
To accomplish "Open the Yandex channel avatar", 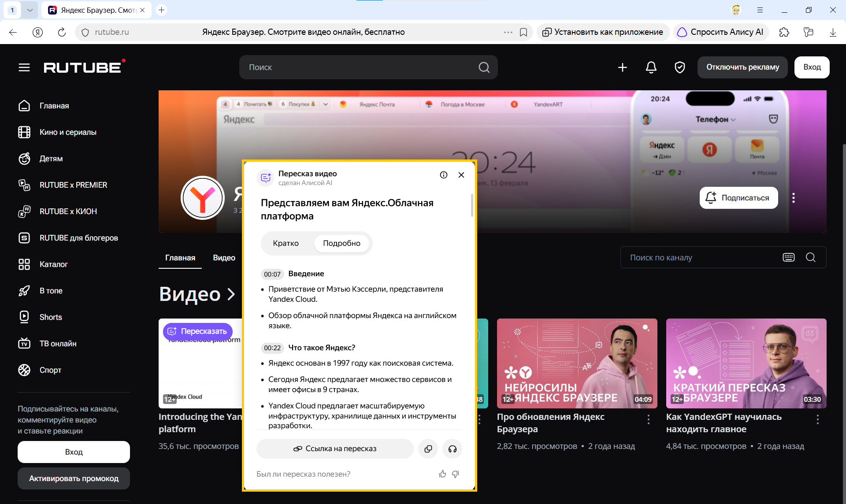I will tap(203, 198).
